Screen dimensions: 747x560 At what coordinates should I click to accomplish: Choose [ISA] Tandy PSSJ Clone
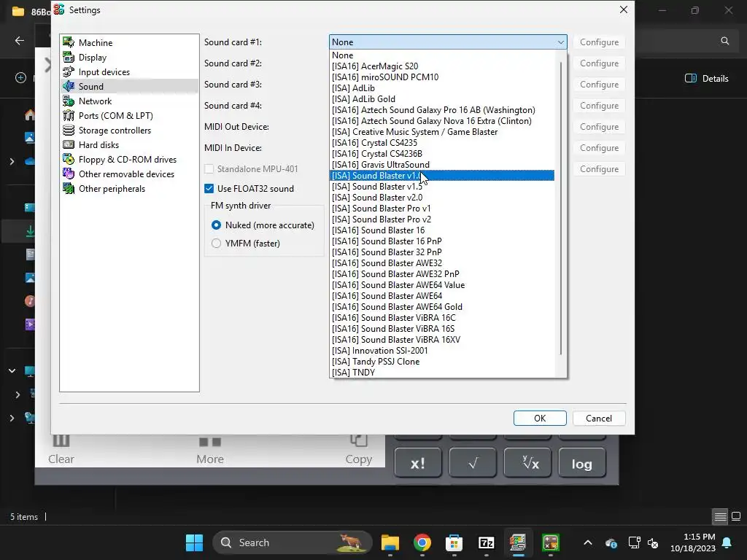442,362
